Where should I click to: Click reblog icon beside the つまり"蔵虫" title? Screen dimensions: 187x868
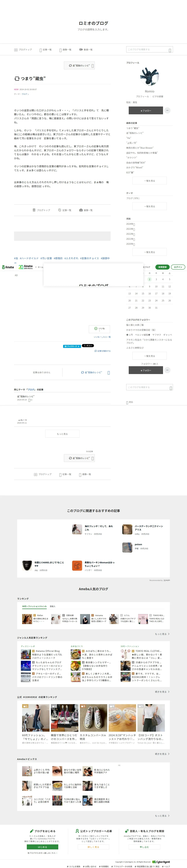(17, 79)
